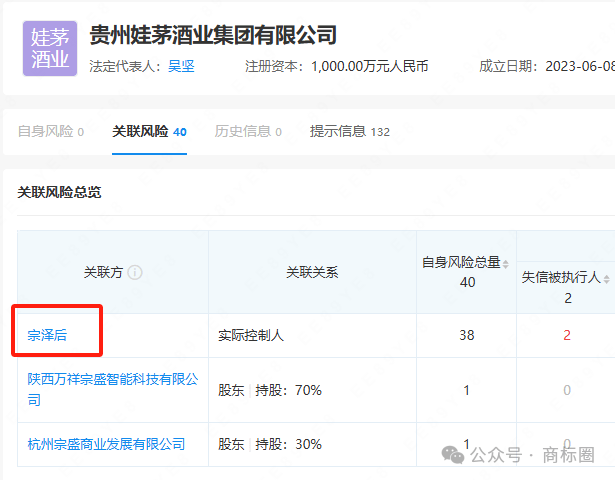Image resolution: width=615 pixels, height=480 pixels.
Task: Go to the 提示信息 tab
Action: pos(349,131)
